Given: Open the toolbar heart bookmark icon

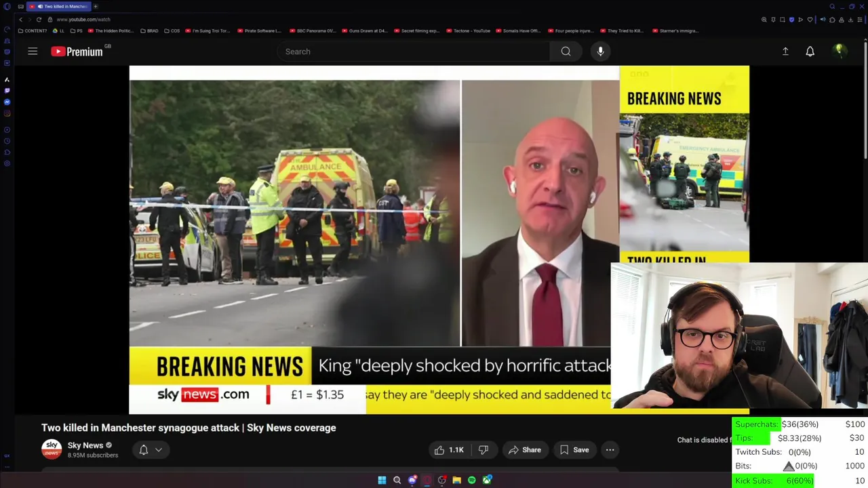Looking at the screenshot, I should (x=810, y=20).
